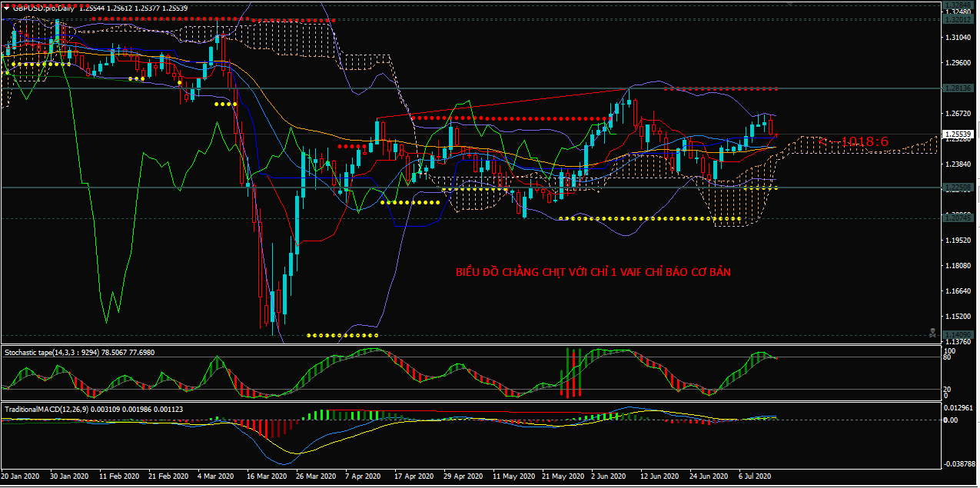980x488 pixels.
Task: Click the red arrow marker beside the latest candle
Action: click(x=776, y=134)
